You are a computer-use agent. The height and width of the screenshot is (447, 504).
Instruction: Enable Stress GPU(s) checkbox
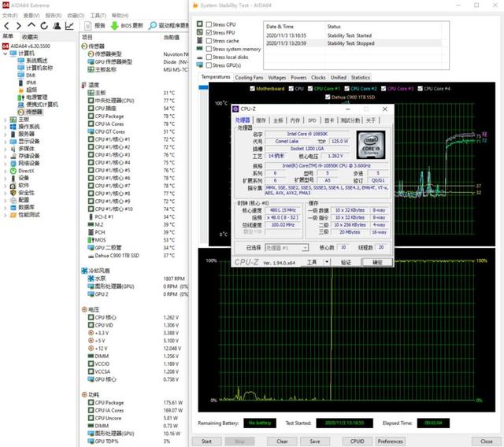point(209,65)
